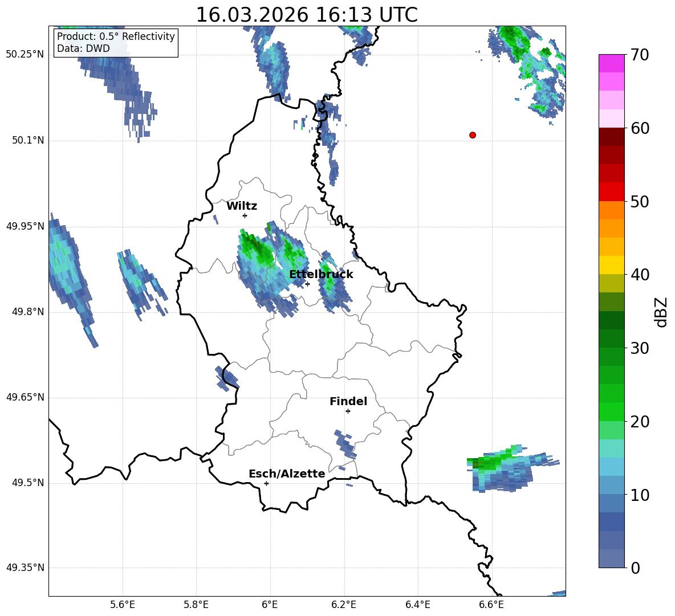Click the 50.1°N latitude tick label
Viewport: 675px width, 616px height.
pyautogui.click(x=29, y=140)
